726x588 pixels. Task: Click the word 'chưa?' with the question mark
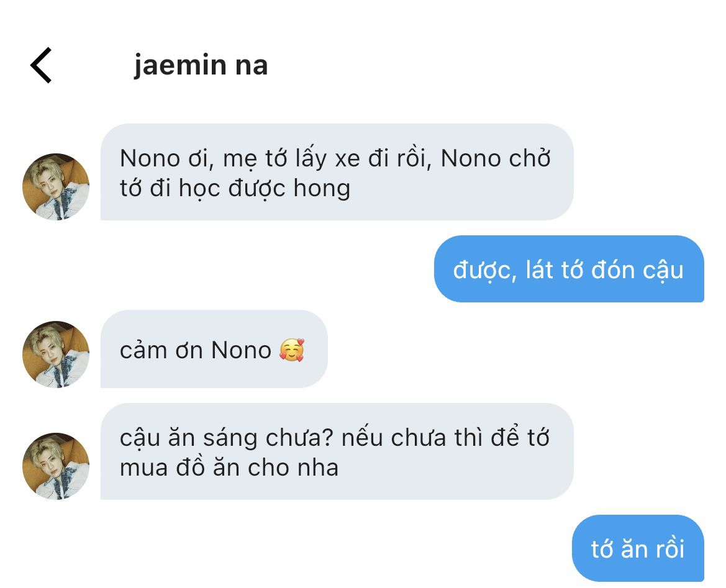click(299, 438)
